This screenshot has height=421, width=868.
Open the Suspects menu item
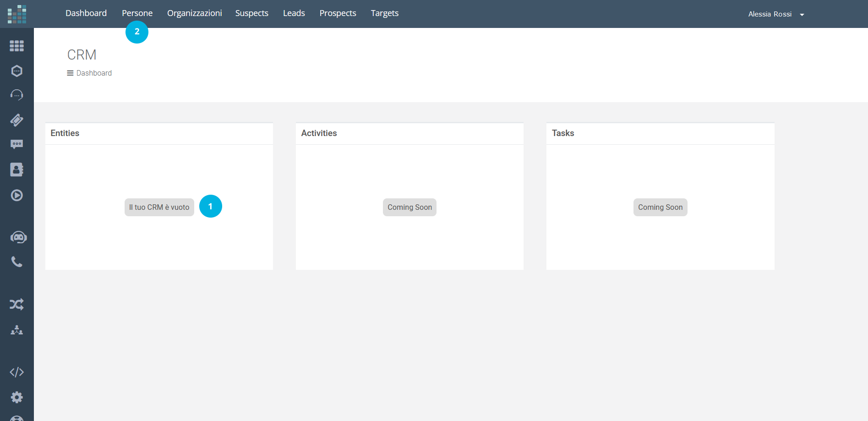pos(252,13)
